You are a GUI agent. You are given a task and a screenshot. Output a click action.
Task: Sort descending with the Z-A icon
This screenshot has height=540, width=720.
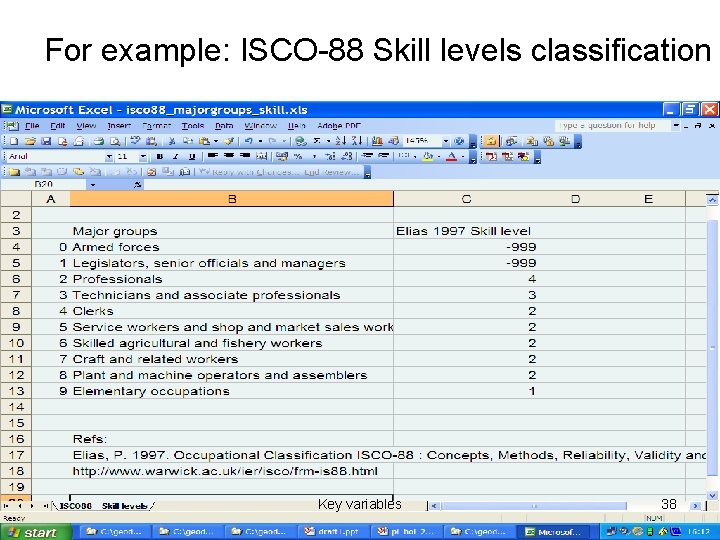357,141
